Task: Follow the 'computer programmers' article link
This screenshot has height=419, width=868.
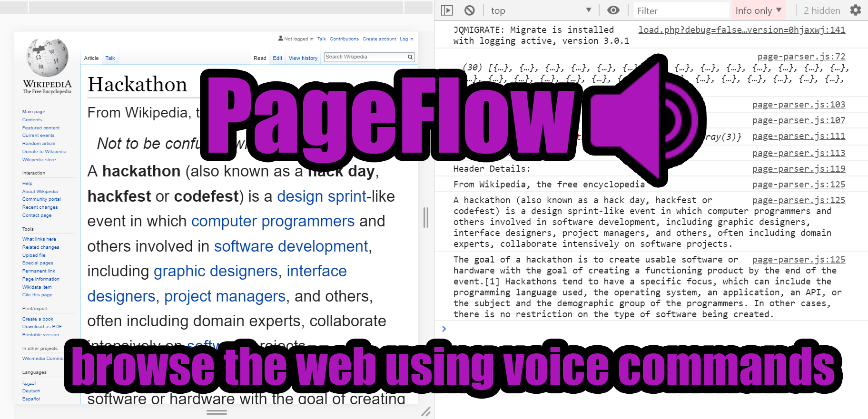Action: pos(273,221)
